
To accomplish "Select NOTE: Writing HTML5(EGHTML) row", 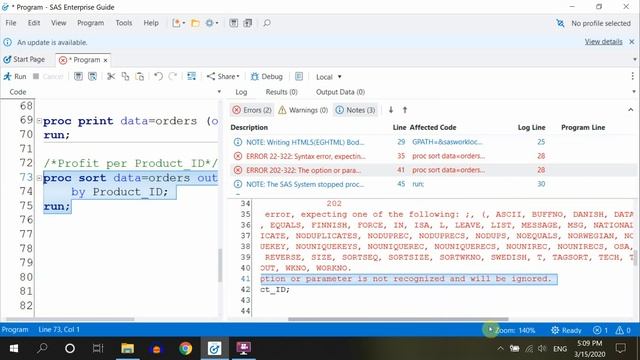I will click(433, 142).
